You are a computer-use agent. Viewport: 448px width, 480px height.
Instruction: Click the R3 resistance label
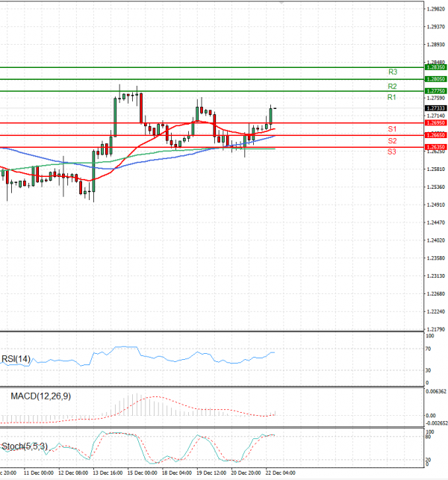point(393,72)
